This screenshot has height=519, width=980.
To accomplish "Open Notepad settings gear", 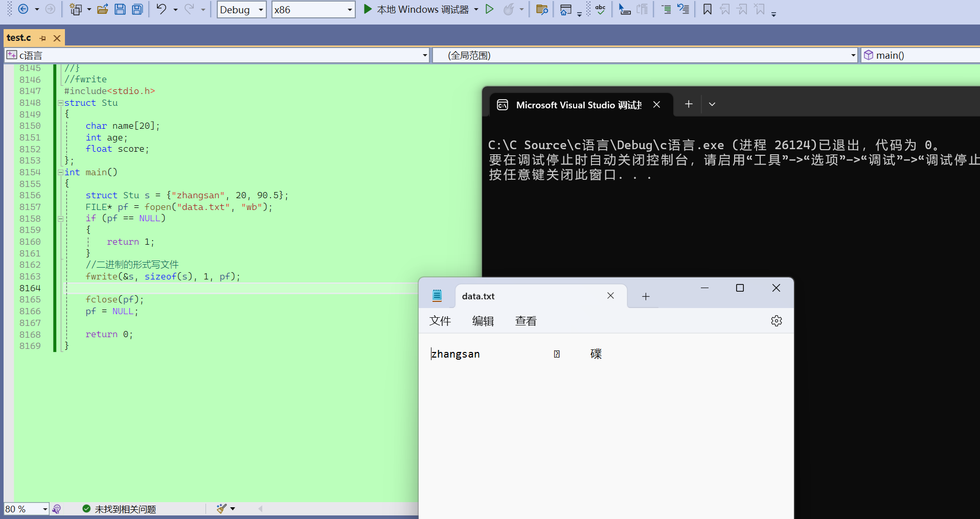I will pyautogui.click(x=777, y=321).
